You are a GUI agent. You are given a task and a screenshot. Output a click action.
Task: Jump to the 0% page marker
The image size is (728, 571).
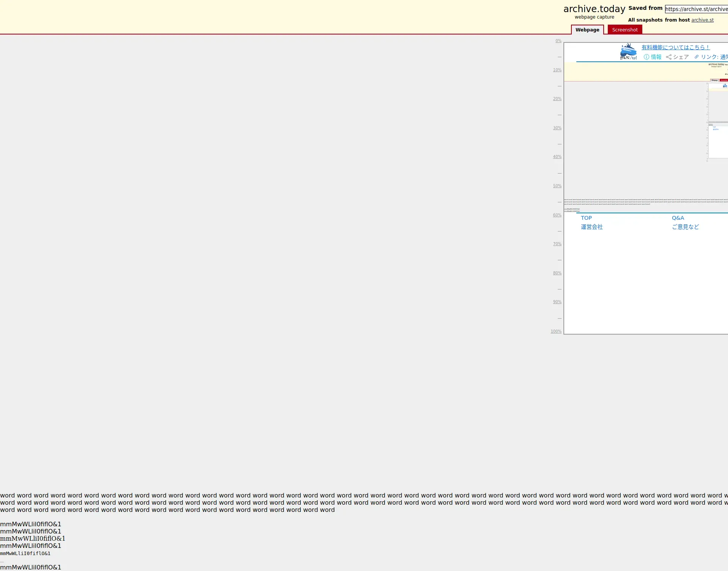pyautogui.click(x=558, y=41)
